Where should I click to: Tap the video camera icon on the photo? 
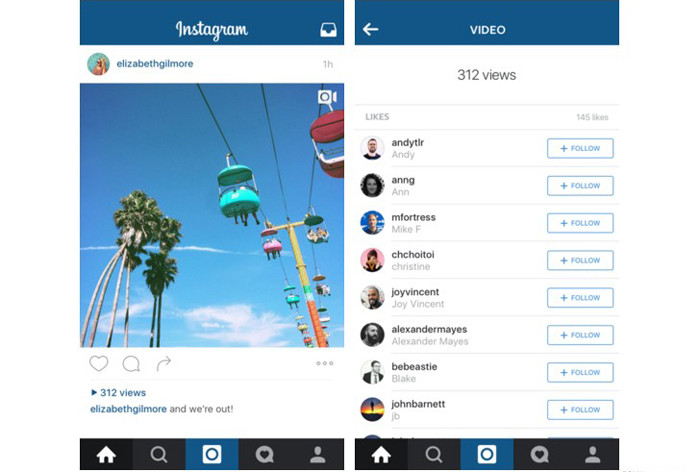[x=327, y=97]
